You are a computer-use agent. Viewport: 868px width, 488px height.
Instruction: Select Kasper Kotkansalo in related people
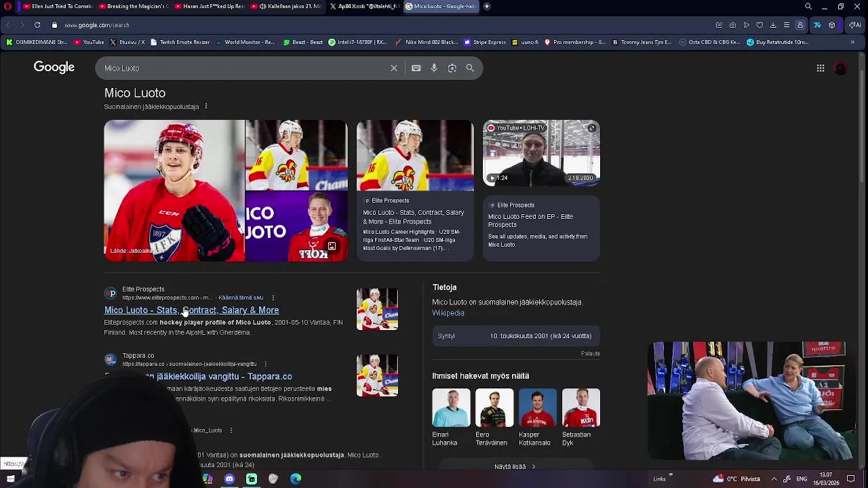[537, 418]
